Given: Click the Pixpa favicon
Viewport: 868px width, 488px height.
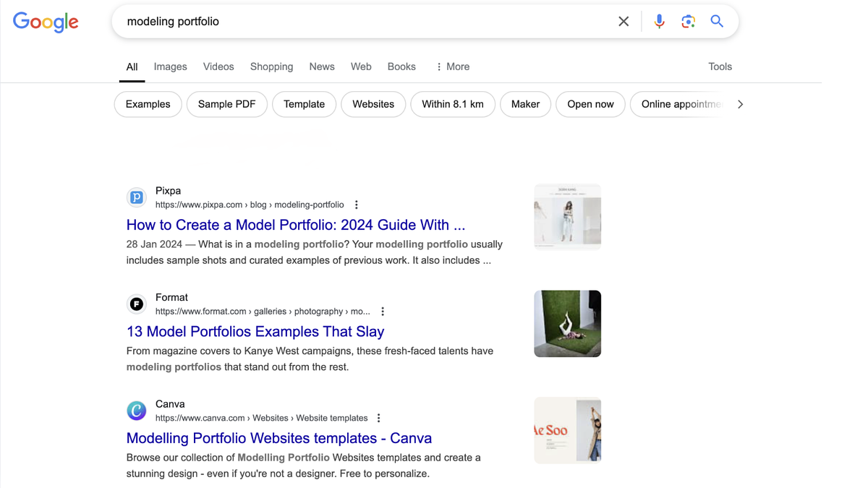Looking at the screenshot, I should point(137,197).
